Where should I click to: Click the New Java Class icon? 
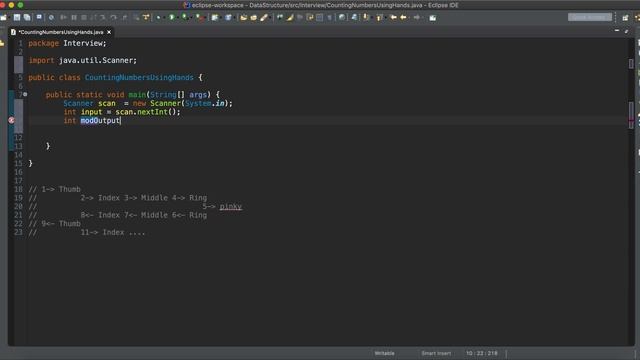(228, 18)
